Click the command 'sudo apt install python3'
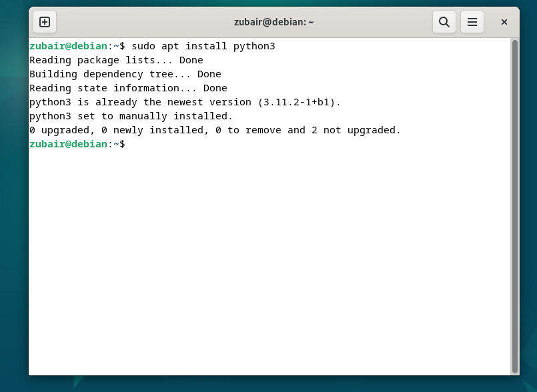The image size is (537, 392). tap(203, 46)
